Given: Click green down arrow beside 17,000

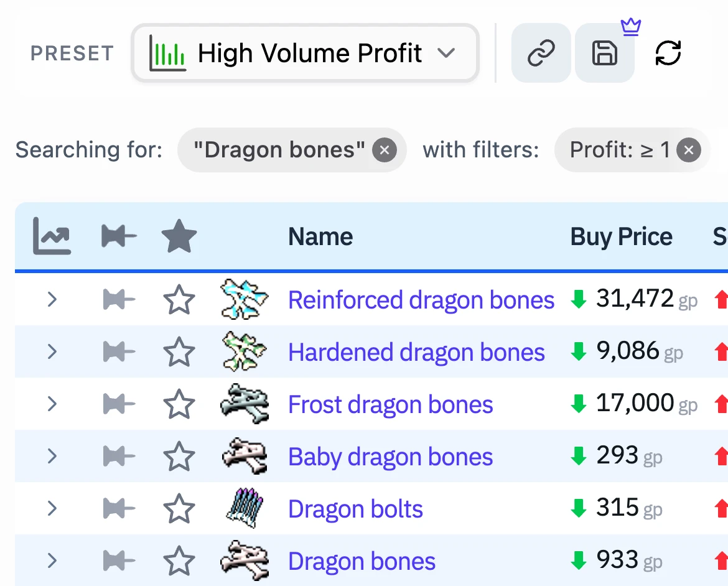Looking at the screenshot, I should 579,404.
